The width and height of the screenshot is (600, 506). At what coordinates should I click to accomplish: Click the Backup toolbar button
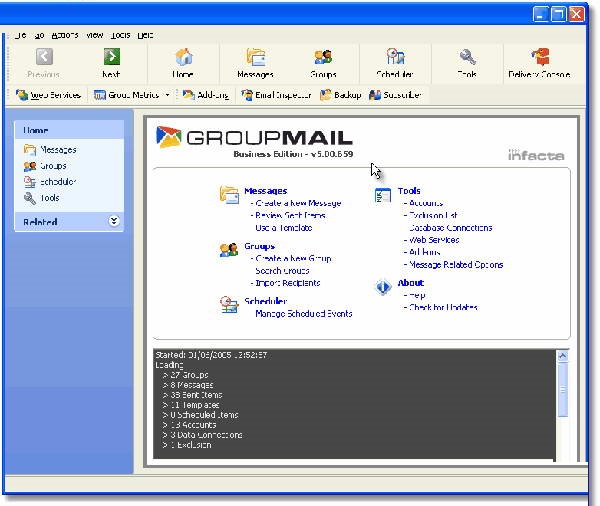[x=341, y=95]
